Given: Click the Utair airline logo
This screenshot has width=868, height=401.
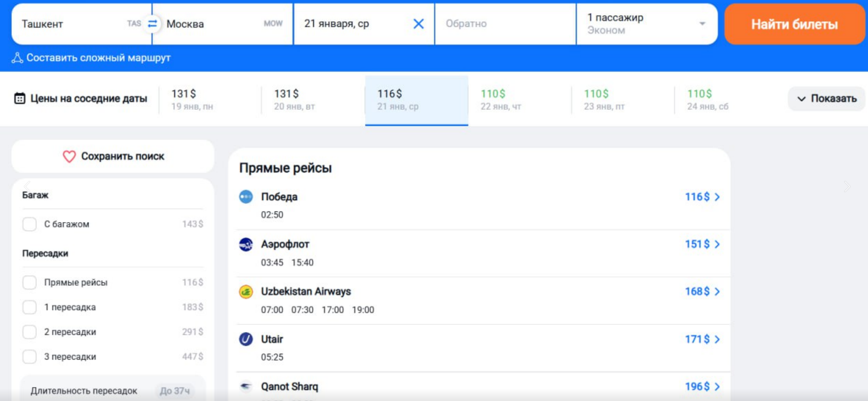Looking at the screenshot, I should pyautogui.click(x=246, y=339).
